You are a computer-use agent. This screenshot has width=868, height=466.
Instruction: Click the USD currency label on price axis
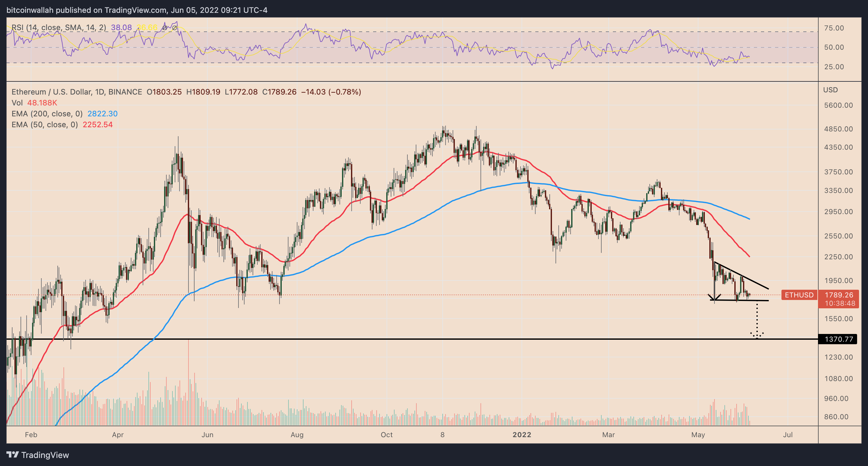[830, 90]
